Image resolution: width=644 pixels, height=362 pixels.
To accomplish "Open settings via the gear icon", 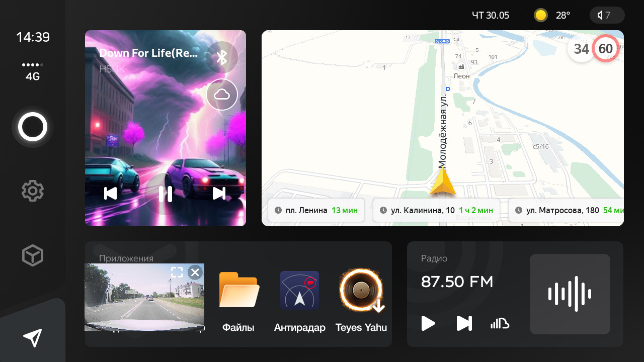I will (33, 191).
